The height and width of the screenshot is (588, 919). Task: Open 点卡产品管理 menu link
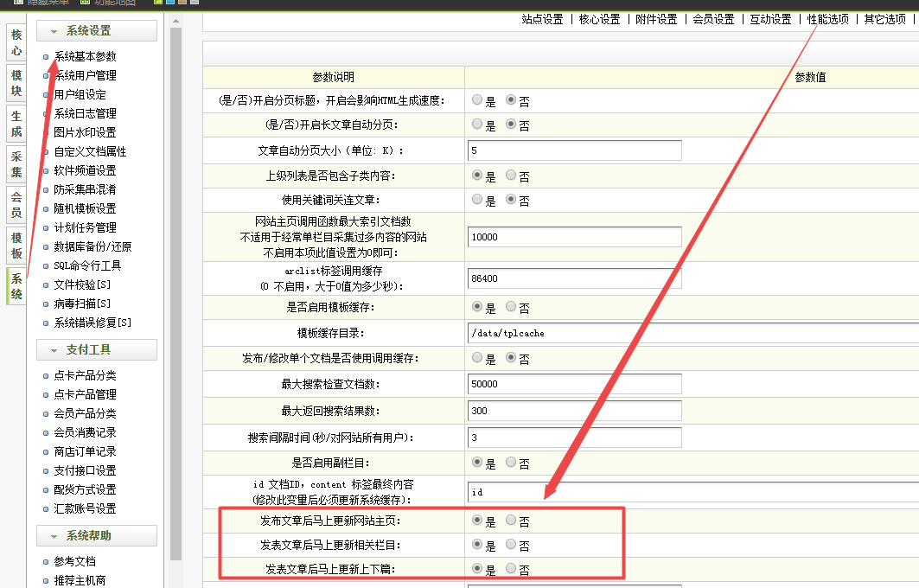click(85, 394)
